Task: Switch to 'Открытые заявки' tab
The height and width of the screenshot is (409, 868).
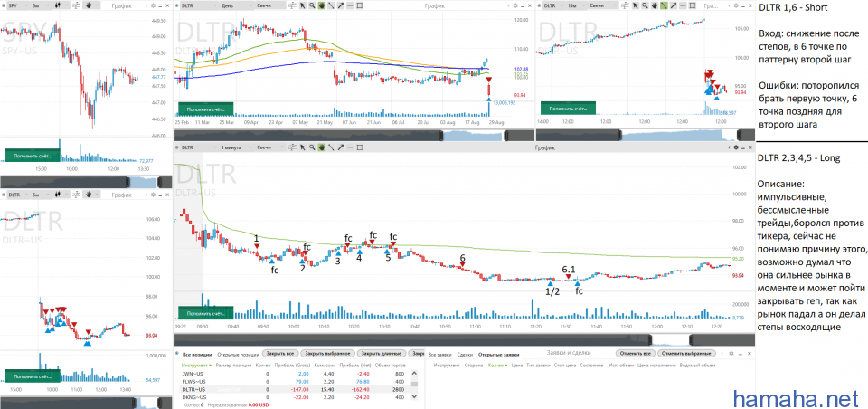Action: [x=499, y=355]
